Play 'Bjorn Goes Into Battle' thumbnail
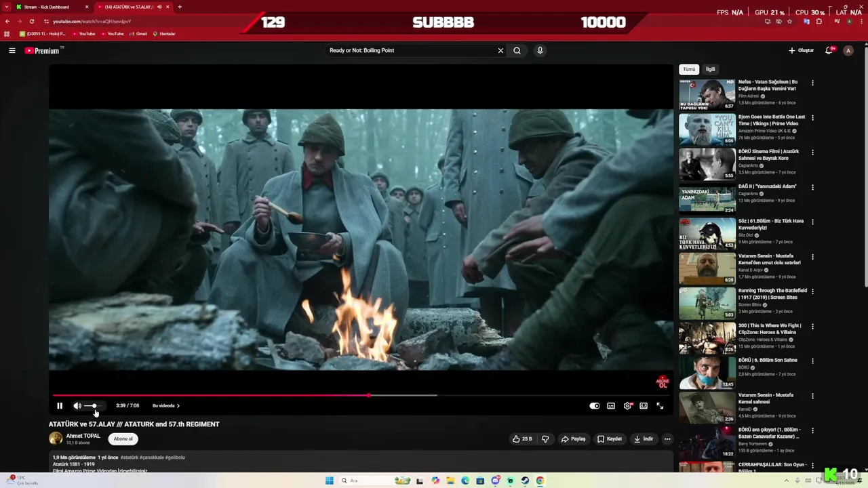This screenshot has width=868, height=488. [707, 129]
